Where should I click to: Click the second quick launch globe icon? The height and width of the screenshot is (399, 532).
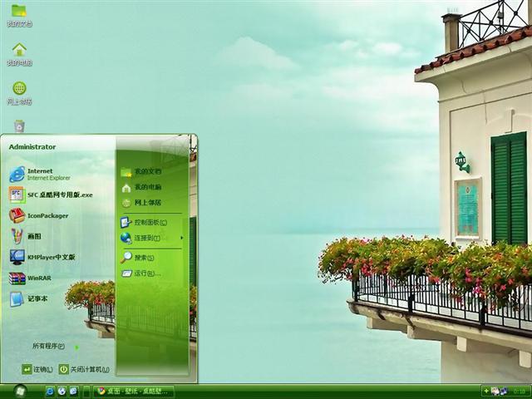(x=62, y=392)
